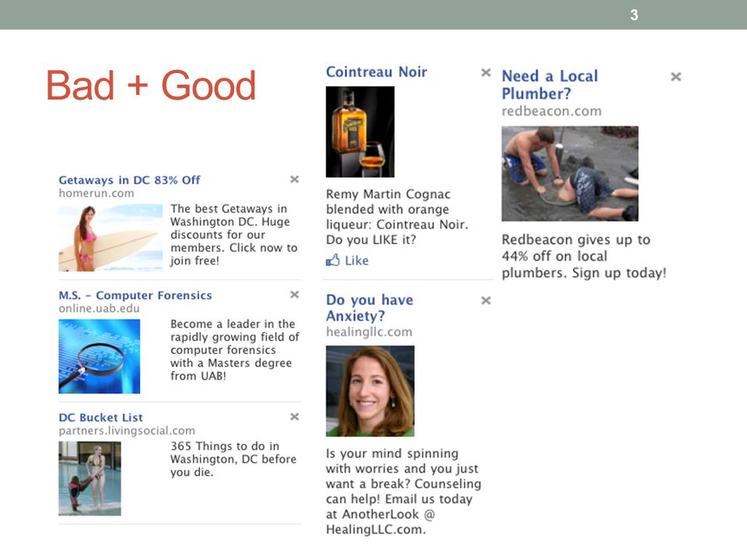Click the thumbs-up Like icon
The width and height of the screenshot is (747, 560).
pyautogui.click(x=332, y=260)
